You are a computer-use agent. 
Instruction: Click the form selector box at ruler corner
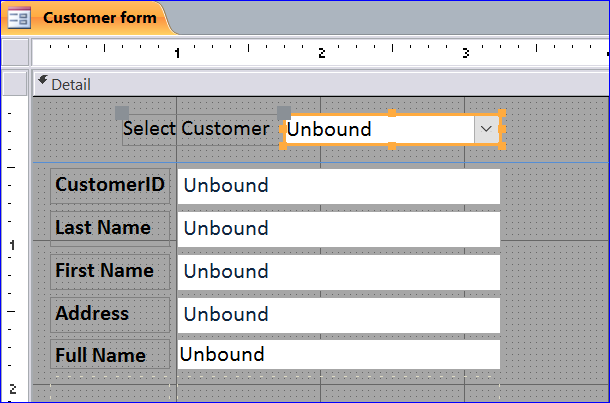[x=15, y=52]
